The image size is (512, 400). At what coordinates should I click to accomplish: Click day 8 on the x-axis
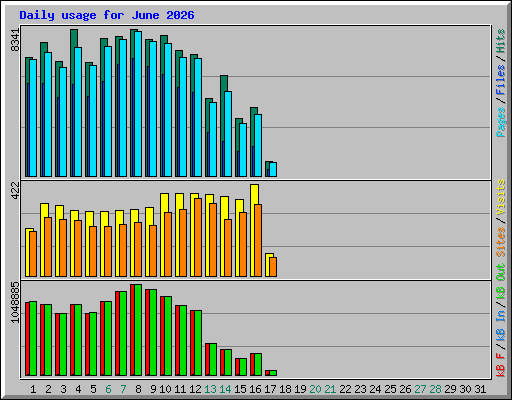pos(138,389)
